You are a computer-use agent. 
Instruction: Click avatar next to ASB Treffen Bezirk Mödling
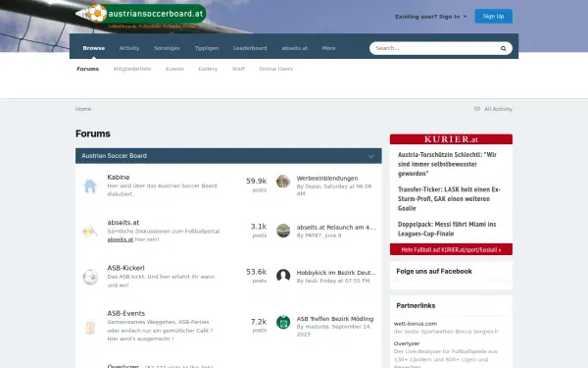pos(283,322)
